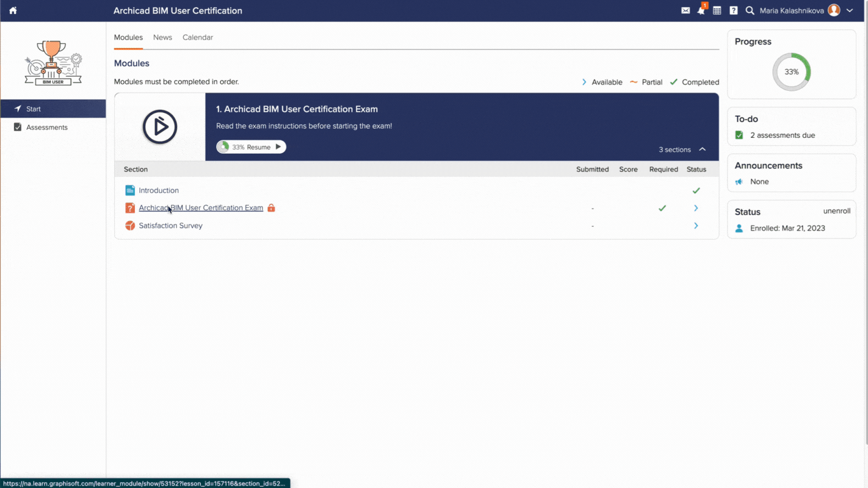This screenshot has height=488, width=868.
Task: Click the Introduction completed checkmark
Action: coord(696,190)
